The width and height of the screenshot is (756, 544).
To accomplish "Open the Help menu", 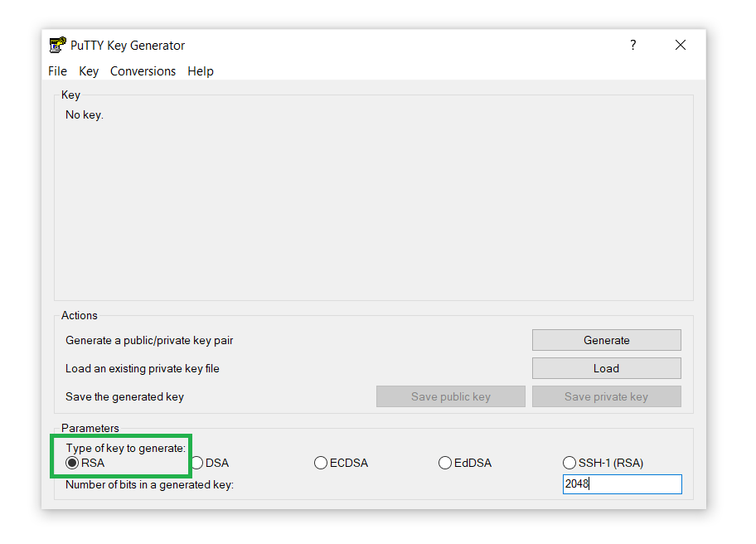I will [201, 71].
